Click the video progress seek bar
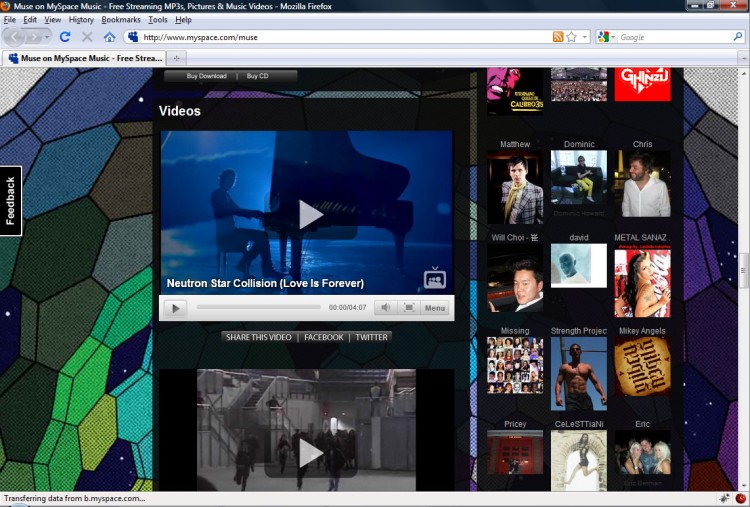This screenshot has width=750, height=507. (259, 307)
